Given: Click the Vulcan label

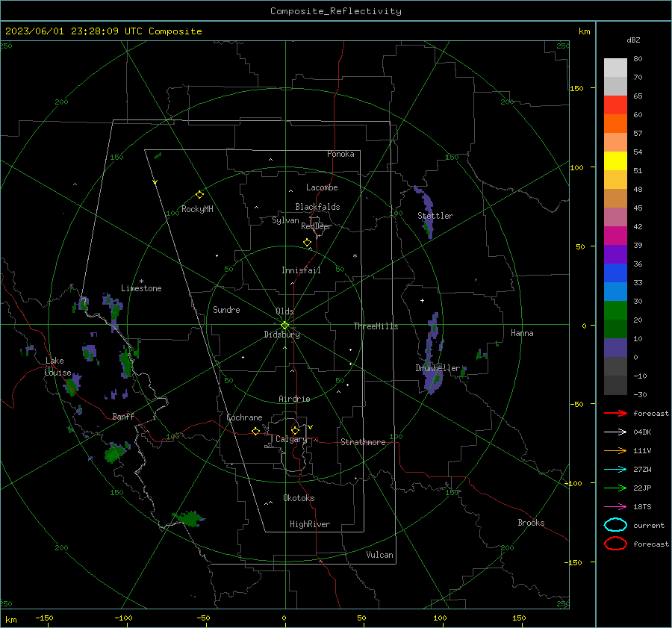Looking at the screenshot, I should click(379, 555).
